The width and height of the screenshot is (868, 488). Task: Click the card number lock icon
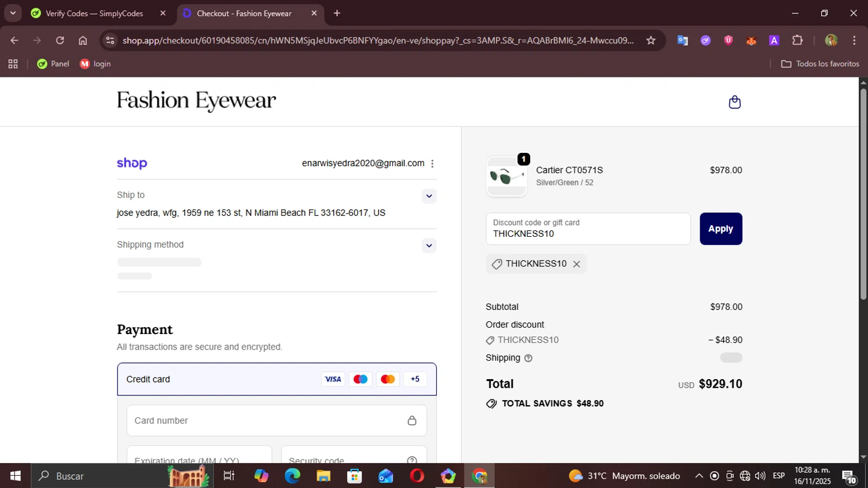pyautogui.click(x=412, y=420)
